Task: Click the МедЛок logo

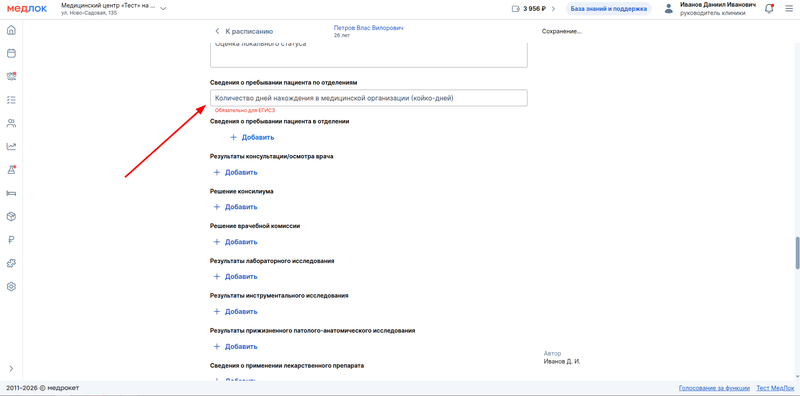Action: tap(27, 9)
